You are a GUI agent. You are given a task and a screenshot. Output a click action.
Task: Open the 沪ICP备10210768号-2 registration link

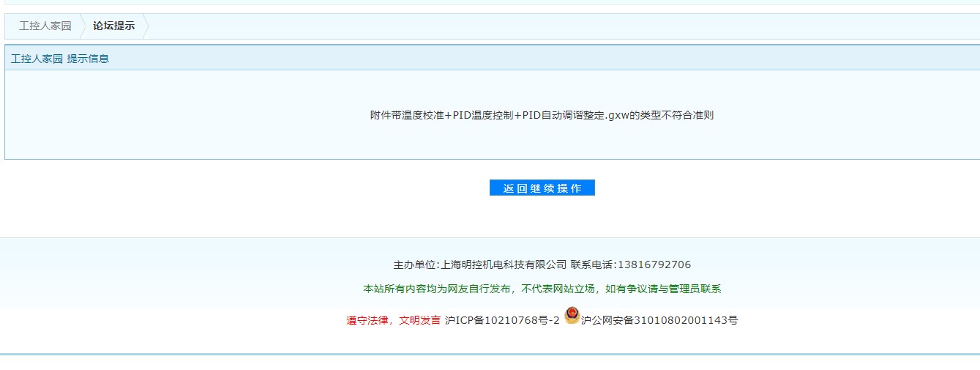pos(502,320)
